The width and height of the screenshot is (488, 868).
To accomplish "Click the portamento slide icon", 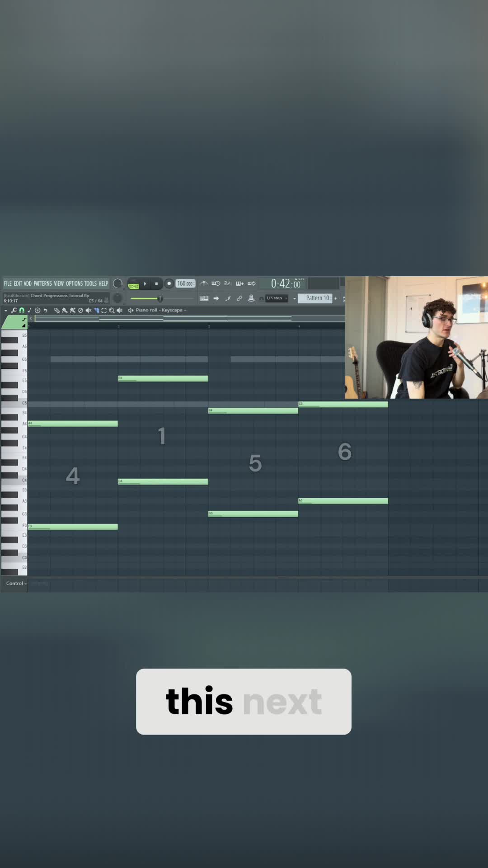I will point(24,319).
